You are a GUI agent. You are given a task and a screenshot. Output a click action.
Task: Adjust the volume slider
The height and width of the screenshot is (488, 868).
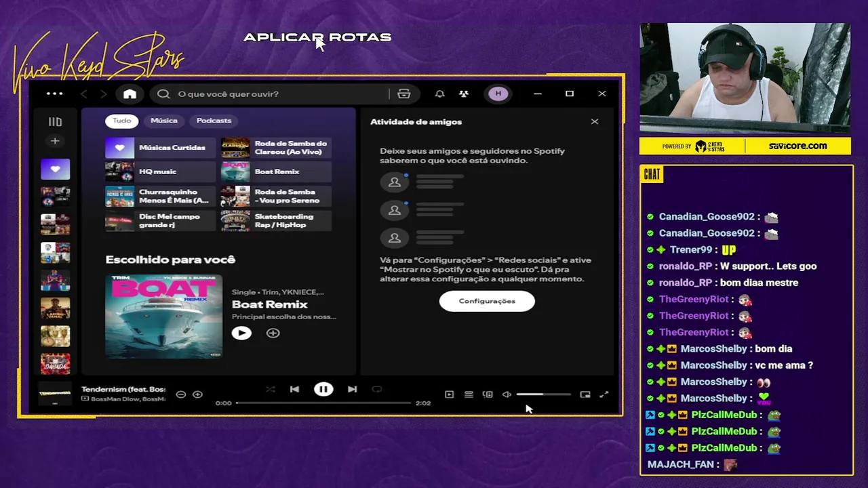(x=543, y=394)
